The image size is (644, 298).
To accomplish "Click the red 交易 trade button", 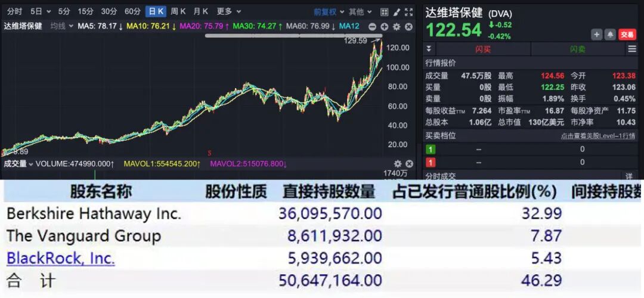I will (x=627, y=35).
